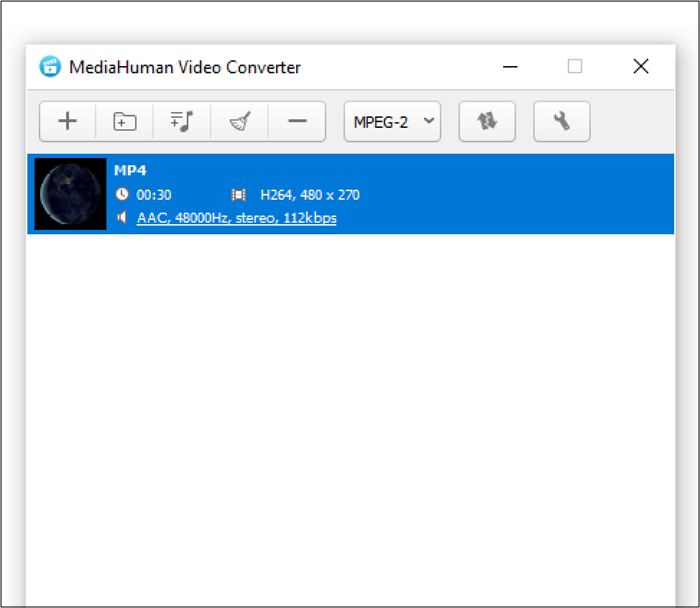Click the Add file plus icon
The height and width of the screenshot is (608, 700).
point(67,122)
